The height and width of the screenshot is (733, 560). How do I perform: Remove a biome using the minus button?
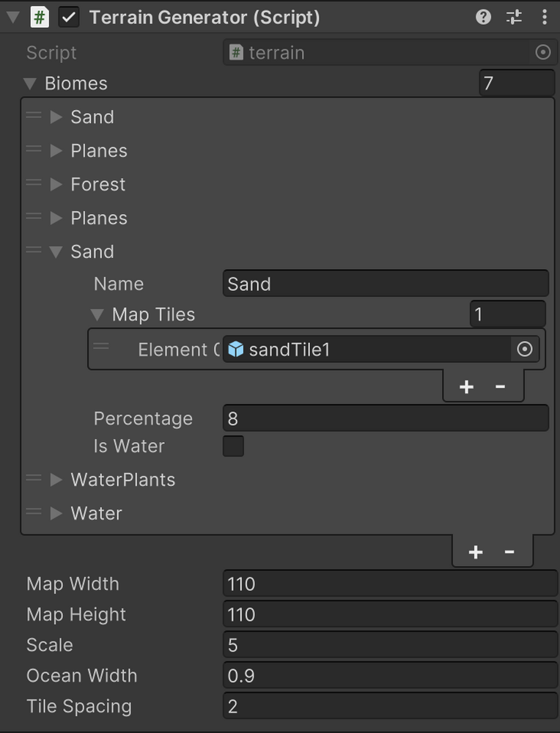point(510,552)
